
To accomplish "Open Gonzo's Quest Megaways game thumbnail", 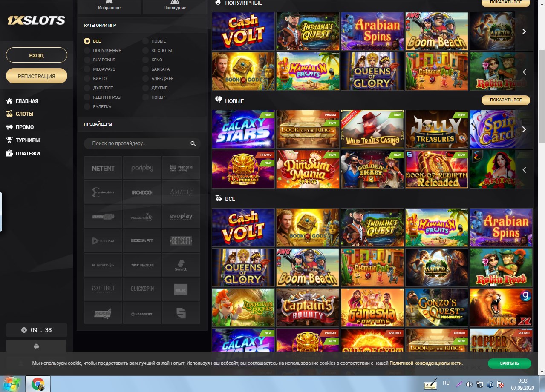I will pyautogui.click(x=436, y=308).
